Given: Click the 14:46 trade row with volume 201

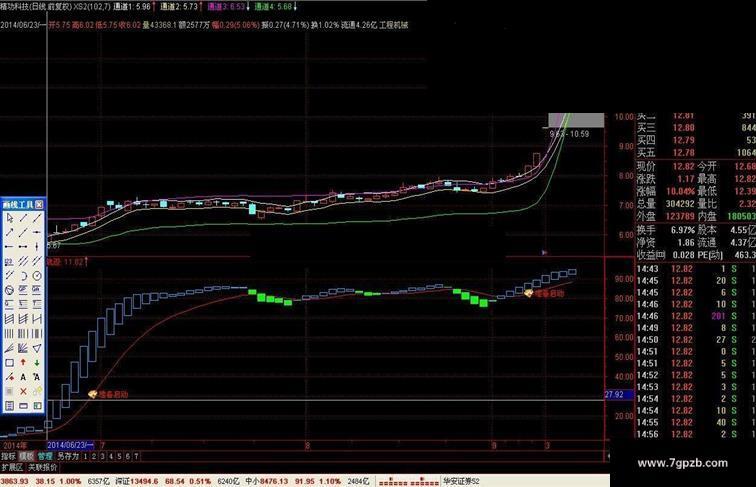Looking at the screenshot, I should click(696, 316).
